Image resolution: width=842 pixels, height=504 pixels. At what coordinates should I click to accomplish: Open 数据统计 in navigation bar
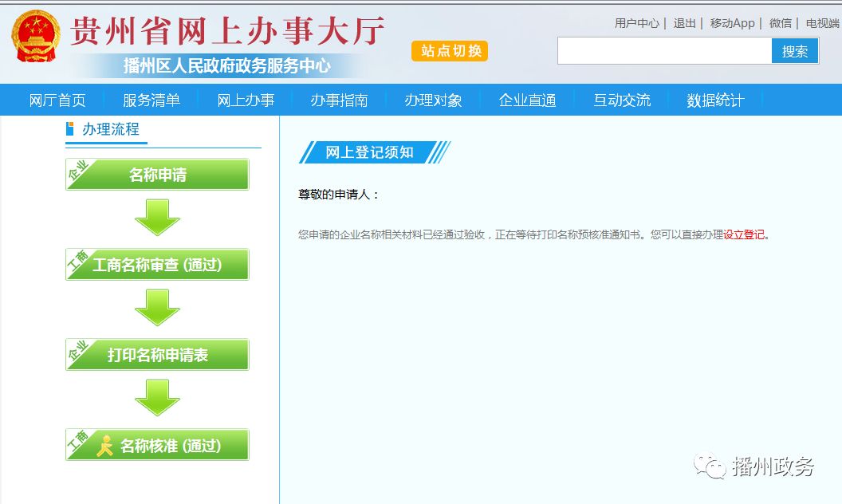[x=715, y=100]
